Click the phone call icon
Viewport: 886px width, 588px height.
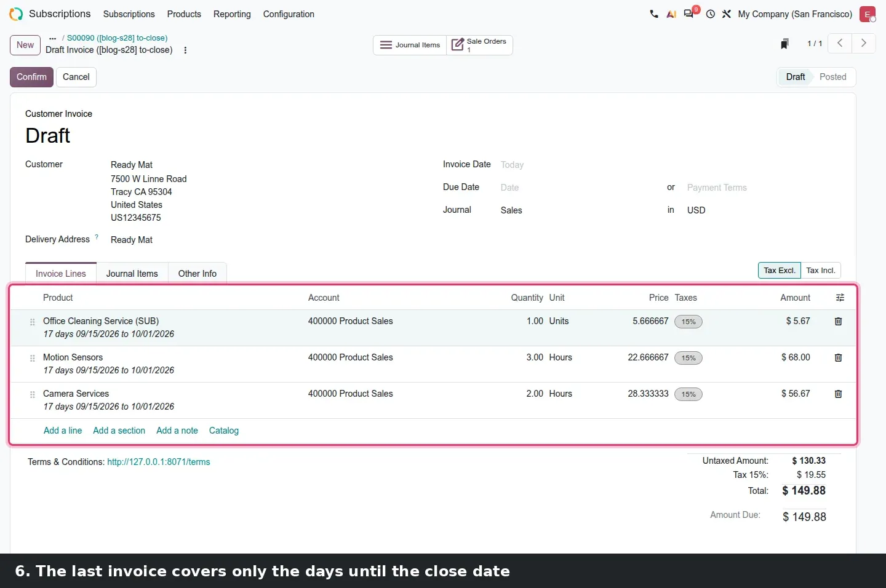pos(653,14)
